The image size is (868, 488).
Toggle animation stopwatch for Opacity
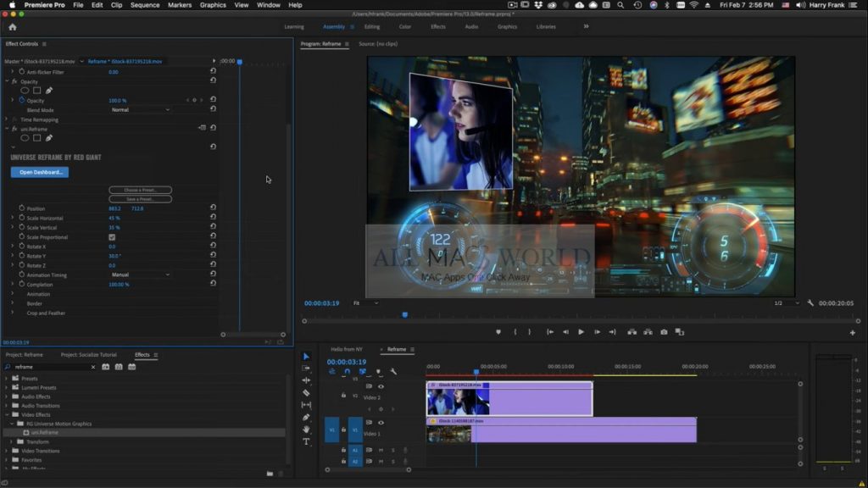(21, 100)
